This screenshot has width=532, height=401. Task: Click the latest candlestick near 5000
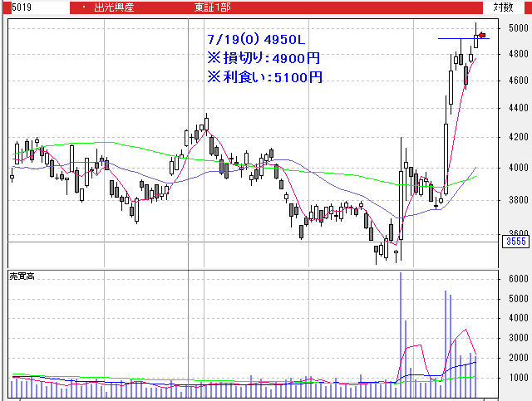(477, 37)
